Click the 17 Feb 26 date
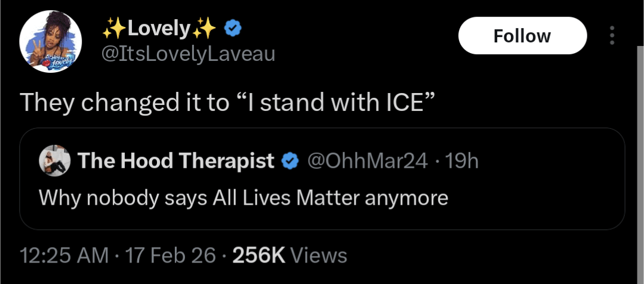 [170, 255]
